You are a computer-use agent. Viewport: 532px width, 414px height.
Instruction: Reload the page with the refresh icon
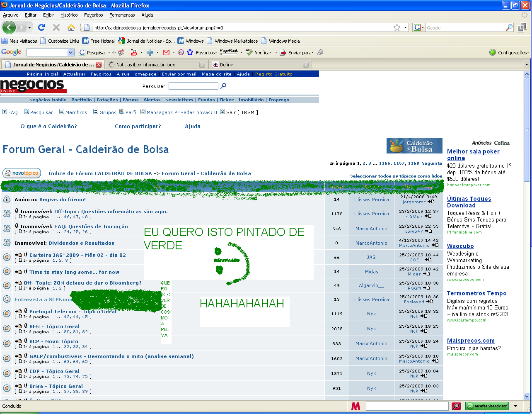(41, 27)
